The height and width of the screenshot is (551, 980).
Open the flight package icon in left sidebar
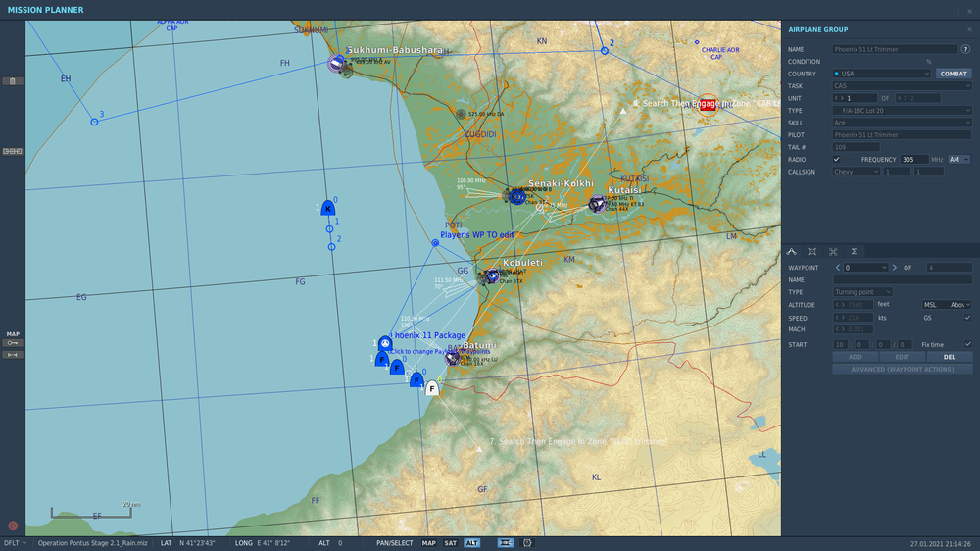tap(13, 151)
